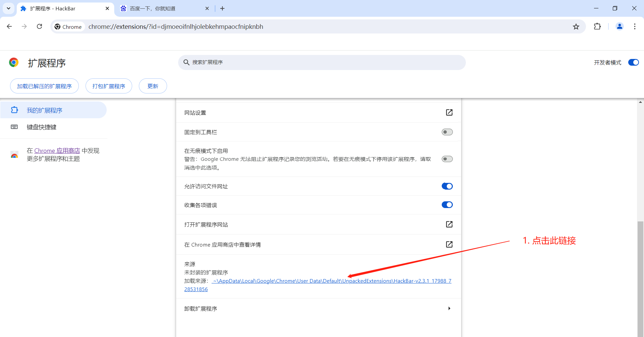Go back with the browser back arrow

pos(9,26)
